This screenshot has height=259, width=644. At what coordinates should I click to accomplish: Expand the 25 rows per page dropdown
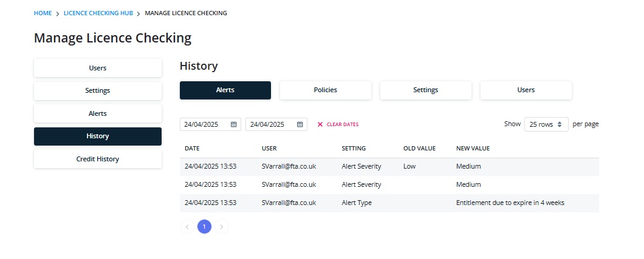tap(546, 124)
